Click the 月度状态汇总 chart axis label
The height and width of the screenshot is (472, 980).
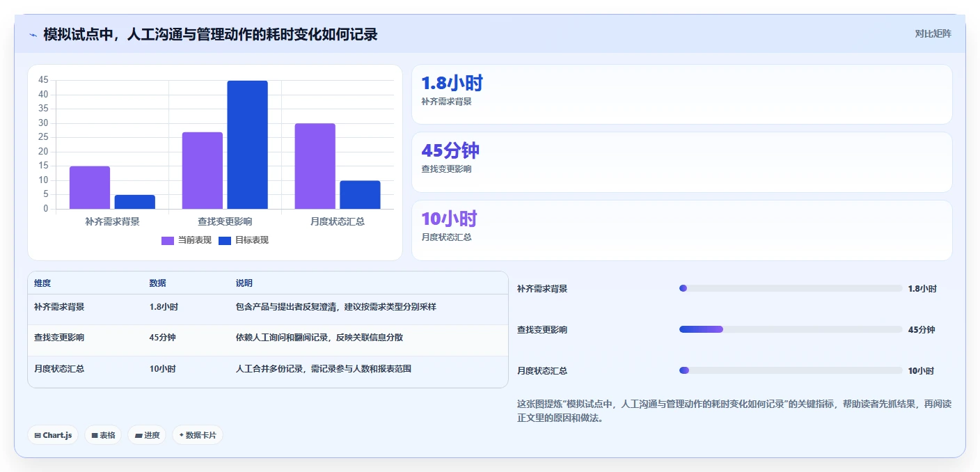[x=338, y=221]
